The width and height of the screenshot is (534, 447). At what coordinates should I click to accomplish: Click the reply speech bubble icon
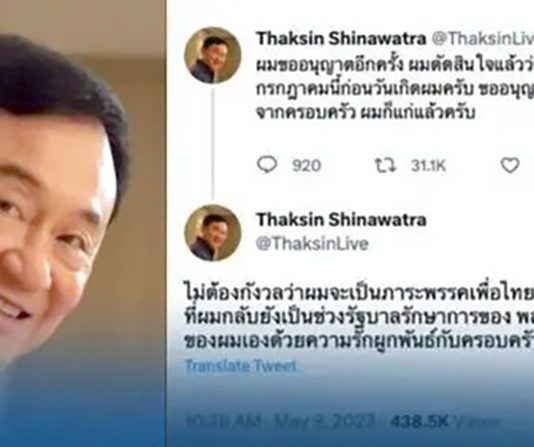267,165
